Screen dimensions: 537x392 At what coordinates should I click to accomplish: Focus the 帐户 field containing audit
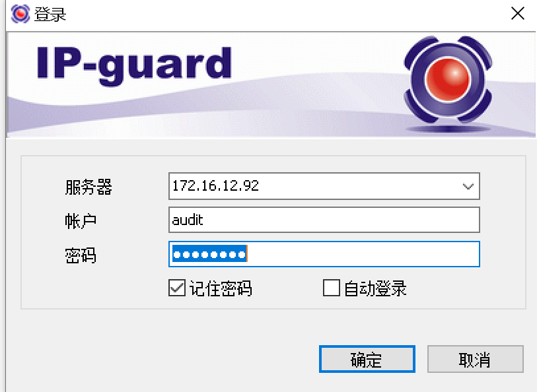click(x=324, y=220)
